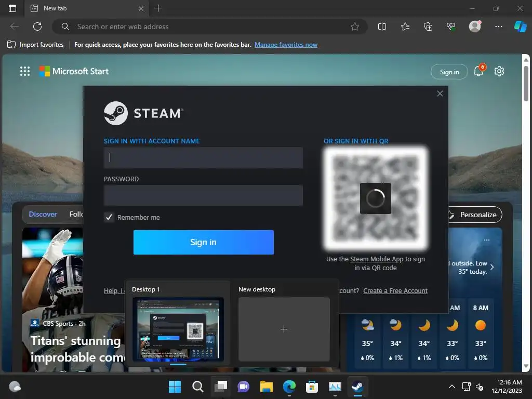Open the clock and date flyout
Image resolution: width=532 pixels, height=399 pixels.
click(x=507, y=387)
